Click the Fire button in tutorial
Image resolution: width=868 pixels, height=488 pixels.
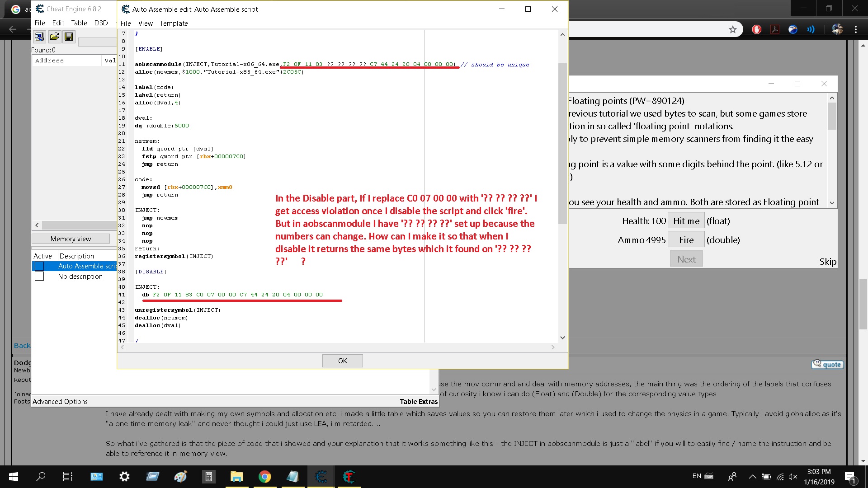(x=686, y=240)
